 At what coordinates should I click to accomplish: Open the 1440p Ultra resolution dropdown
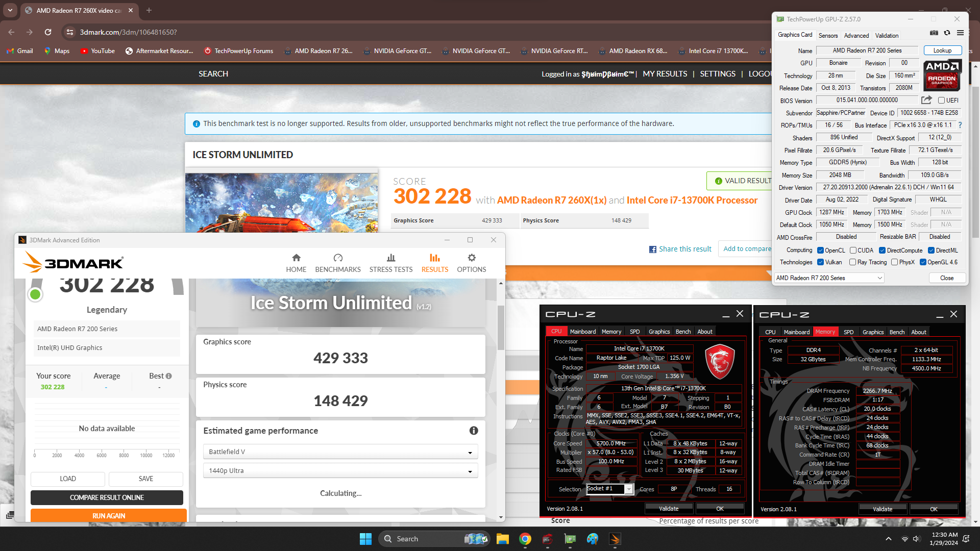[x=340, y=470]
